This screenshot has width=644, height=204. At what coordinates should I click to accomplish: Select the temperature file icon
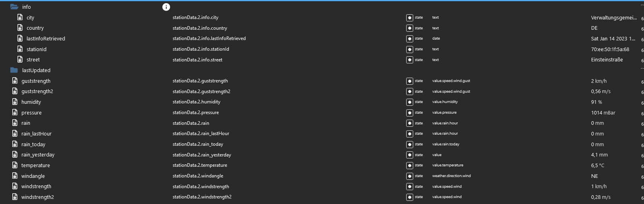[x=15, y=165]
